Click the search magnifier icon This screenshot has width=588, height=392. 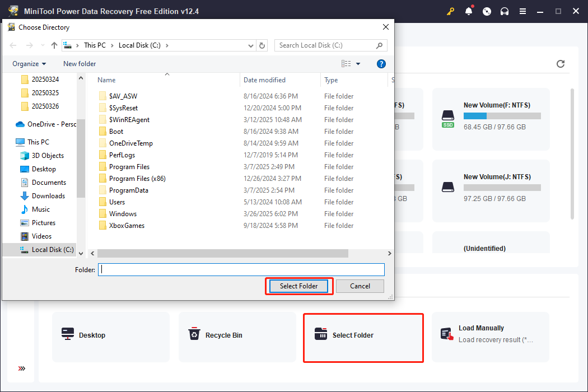pyautogui.click(x=380, y=45)
